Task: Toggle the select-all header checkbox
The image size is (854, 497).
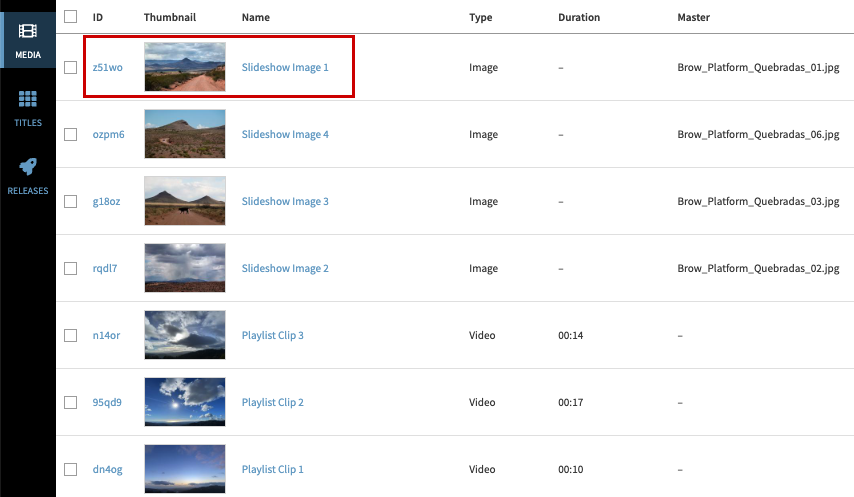Action: coord(70,16)
